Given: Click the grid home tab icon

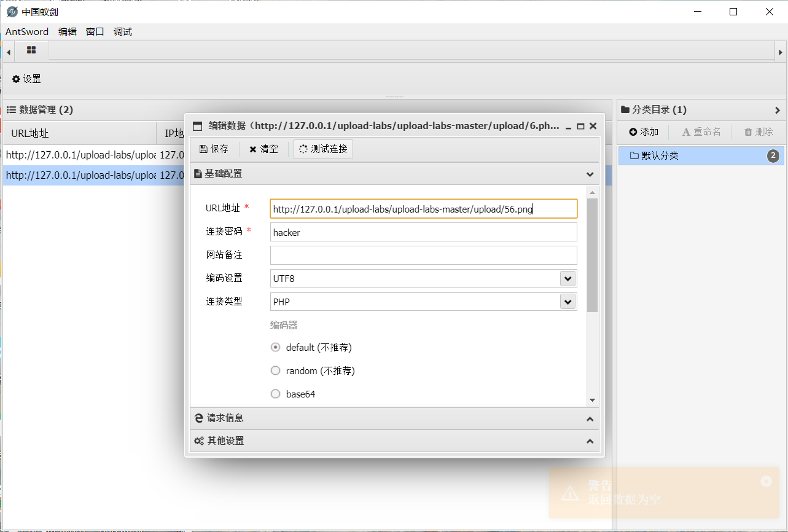Looking at the screenshot, I should click(31, 50).
